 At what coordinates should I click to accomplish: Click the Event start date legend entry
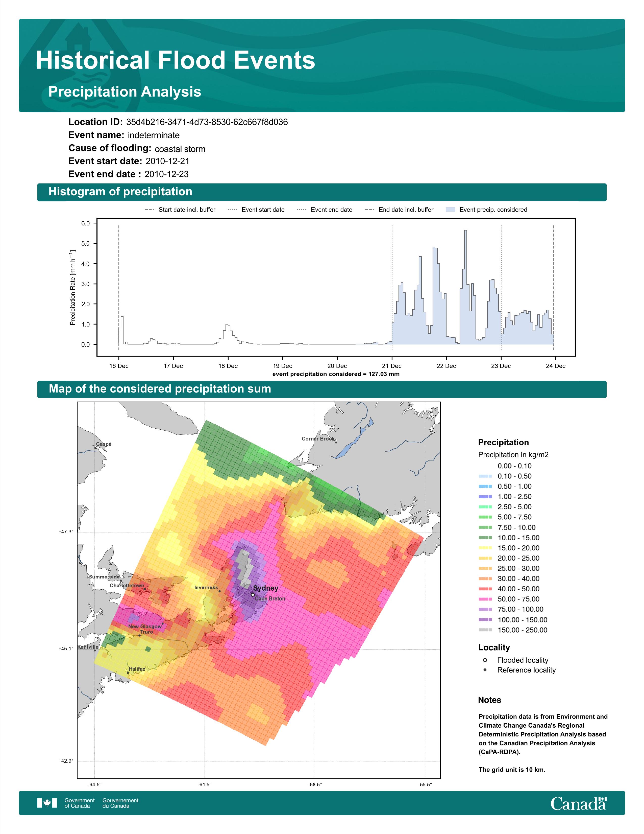tap(256, 210)
